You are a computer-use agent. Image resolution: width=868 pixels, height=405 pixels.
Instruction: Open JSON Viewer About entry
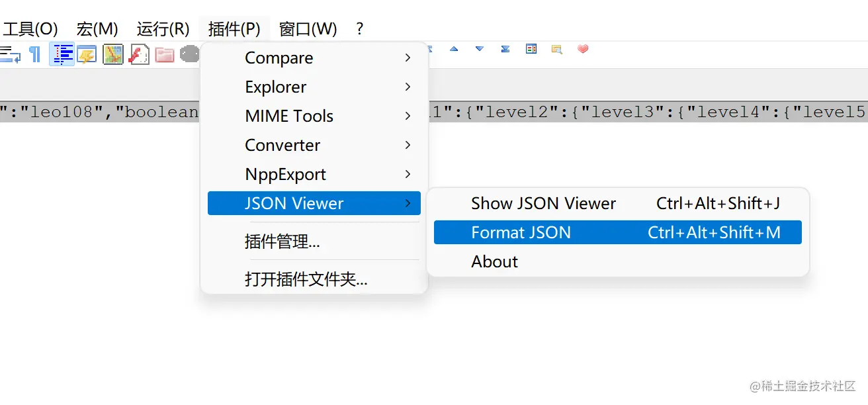[x=617, y=261]
